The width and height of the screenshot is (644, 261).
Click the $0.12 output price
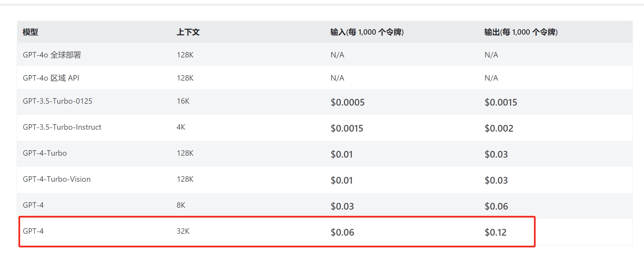click(x=495, y=232)
